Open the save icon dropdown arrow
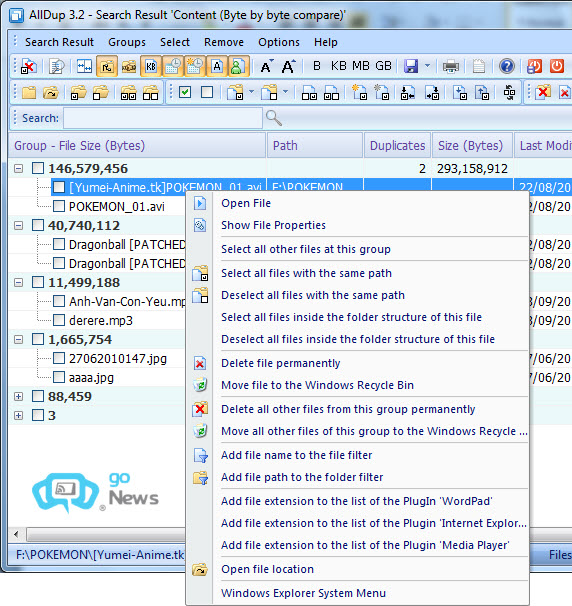The height and width of the screenshot is (606, 572). (427, 66)
